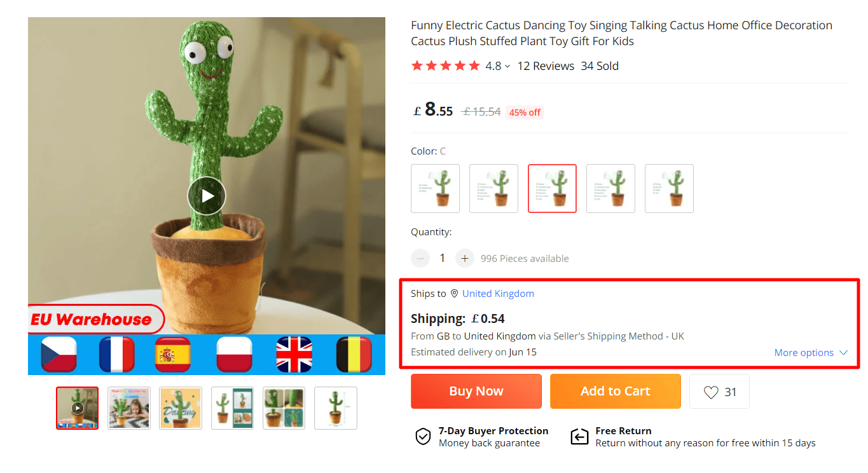
Task: Toggle the wishlist heart showing 31
Action: click(719, 391)
